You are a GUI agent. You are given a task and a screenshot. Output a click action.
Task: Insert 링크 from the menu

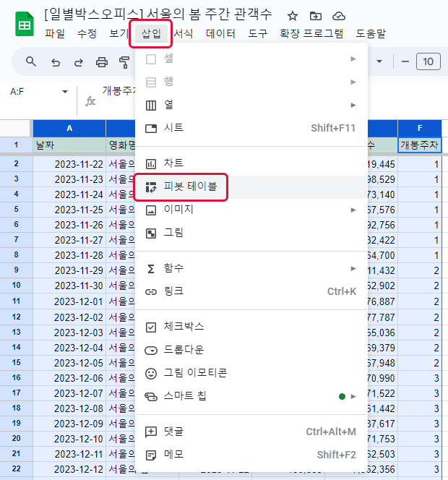point(173,291)
